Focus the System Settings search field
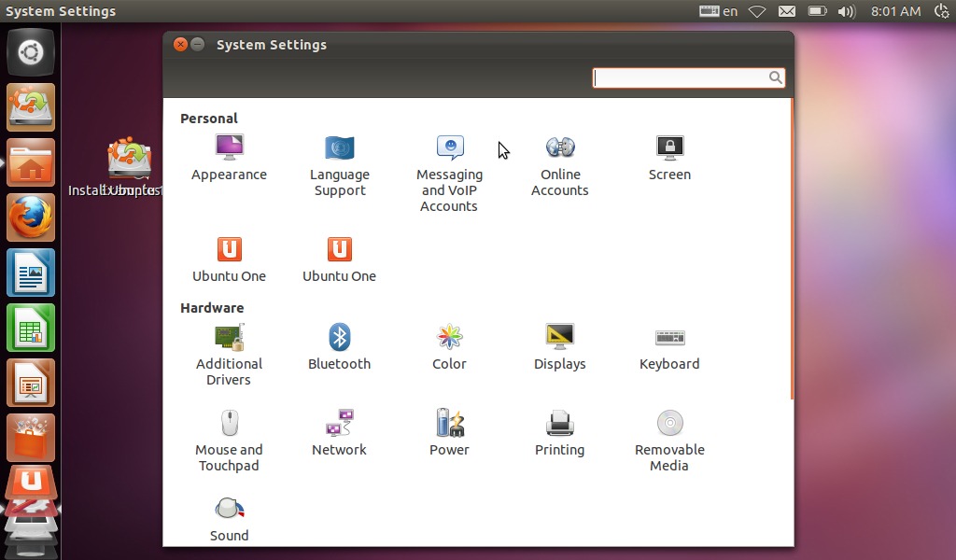 point(688,77)
